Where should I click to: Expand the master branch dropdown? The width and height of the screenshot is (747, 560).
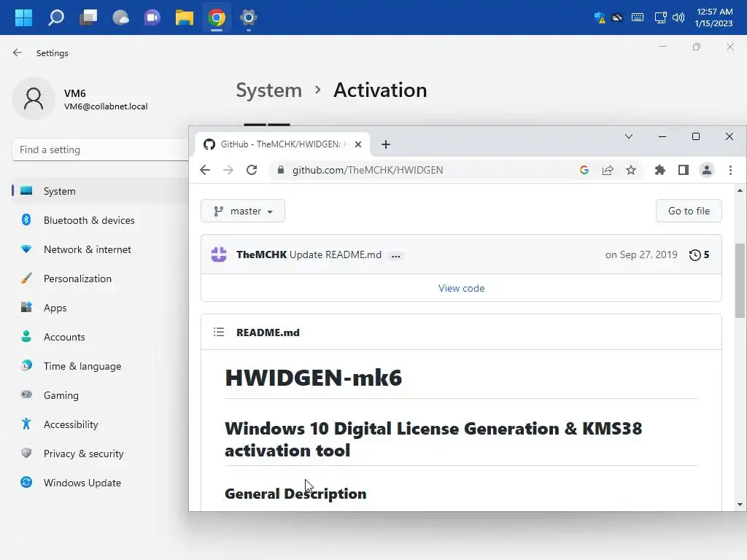pyautogui.click(x=243, y=211)
